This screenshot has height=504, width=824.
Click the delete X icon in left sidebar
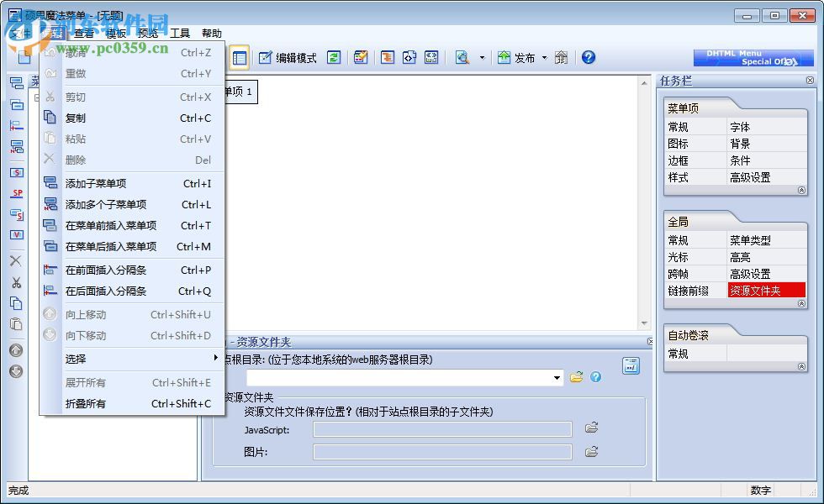coord(15,260)
